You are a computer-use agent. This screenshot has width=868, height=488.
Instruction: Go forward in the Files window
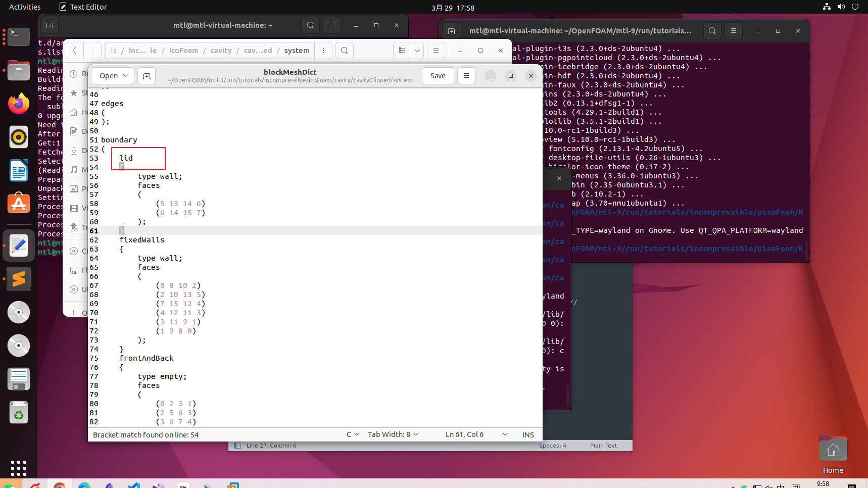coord(92,51)
